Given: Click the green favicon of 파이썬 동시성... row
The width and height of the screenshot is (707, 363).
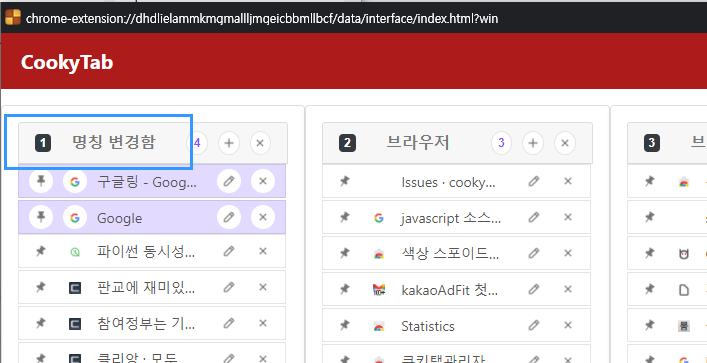Looking at the screenshot, I should coord(75,253).
